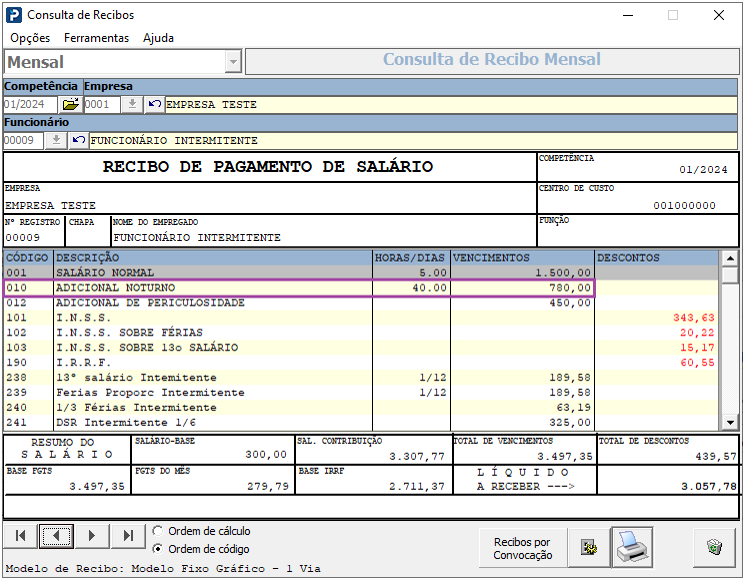Open the Ajuda menu
Viewport: 746px width, 582px height.
click(158, 38)
